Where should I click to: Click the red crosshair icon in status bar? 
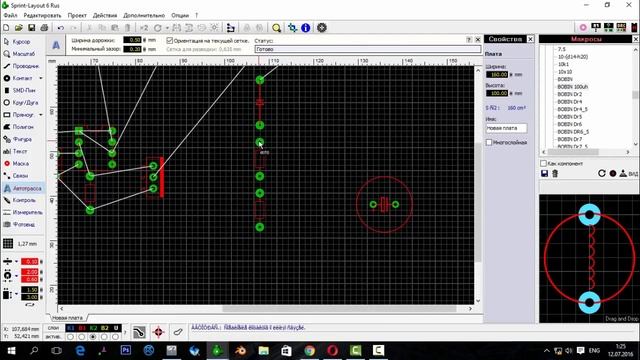(158, 332)
